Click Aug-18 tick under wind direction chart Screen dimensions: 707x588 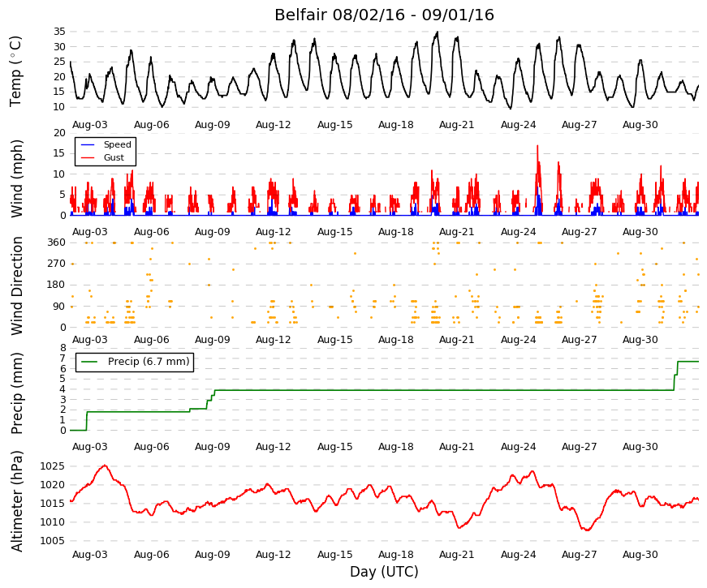[x=395, y=340]
